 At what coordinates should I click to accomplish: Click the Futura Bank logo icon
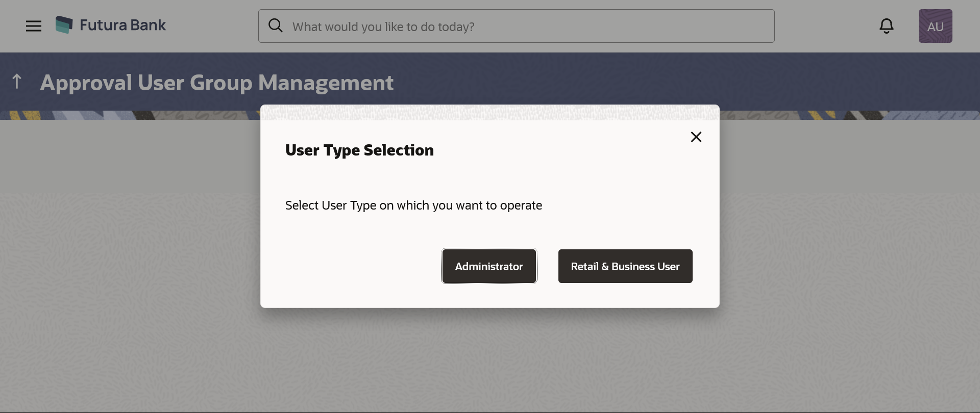[64, 25]
